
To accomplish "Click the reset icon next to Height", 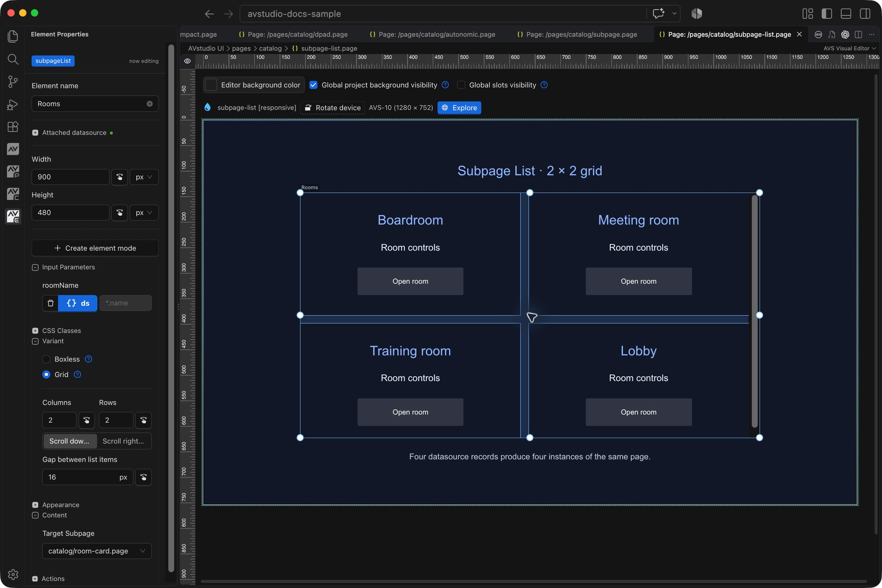I will tap(120, 213).
